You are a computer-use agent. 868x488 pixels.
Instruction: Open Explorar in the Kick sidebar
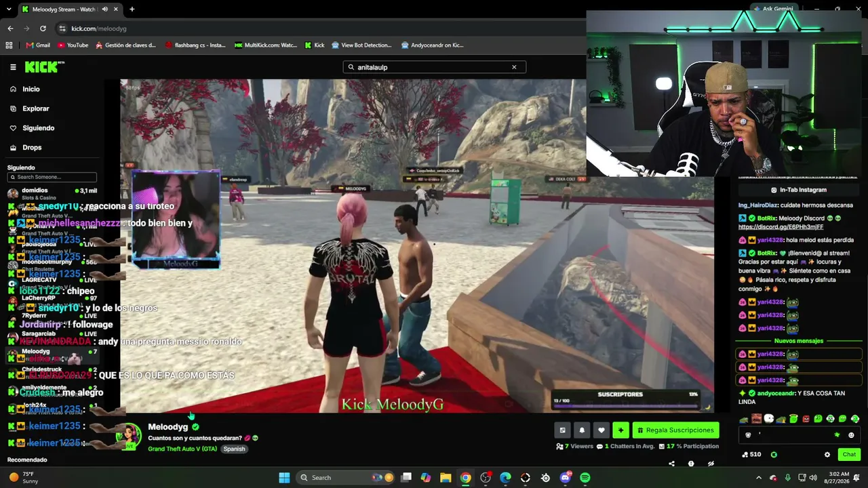[x=35, y=108]
